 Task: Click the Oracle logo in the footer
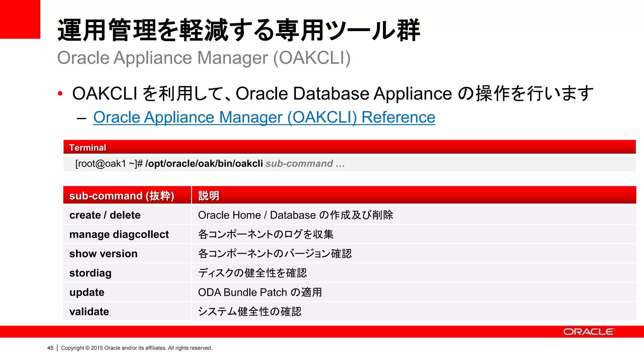(589, 332)
